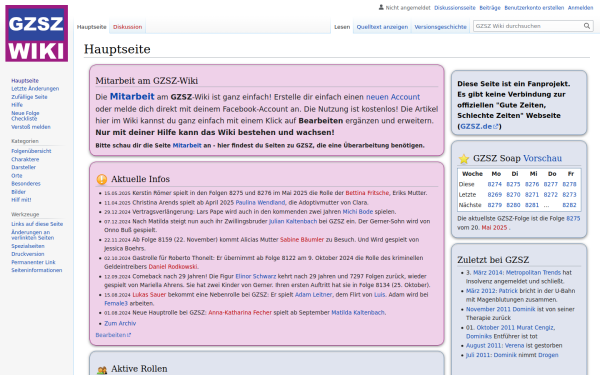Image resolution: width=600 pixels, height=375 pixels.
Task: Click the search magnifier icon
Action: pyautogui.click(x=587, y=26)
